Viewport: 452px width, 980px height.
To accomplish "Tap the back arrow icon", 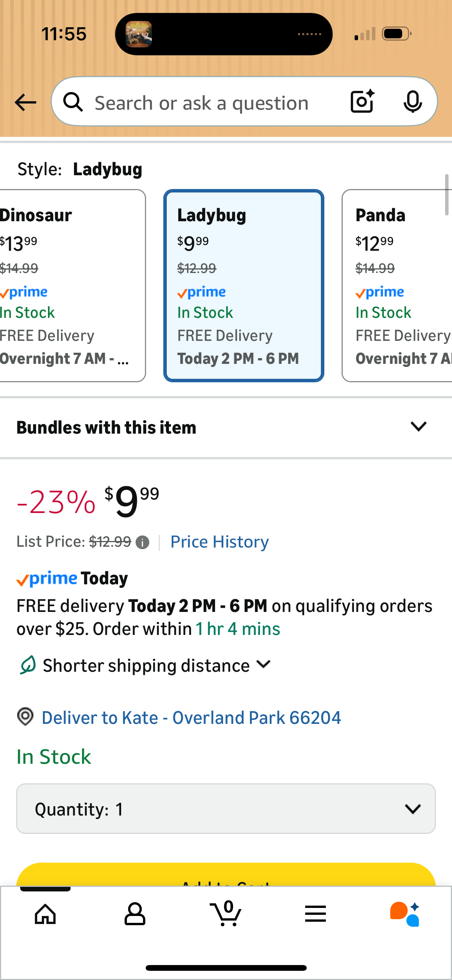I will [25, 102].
